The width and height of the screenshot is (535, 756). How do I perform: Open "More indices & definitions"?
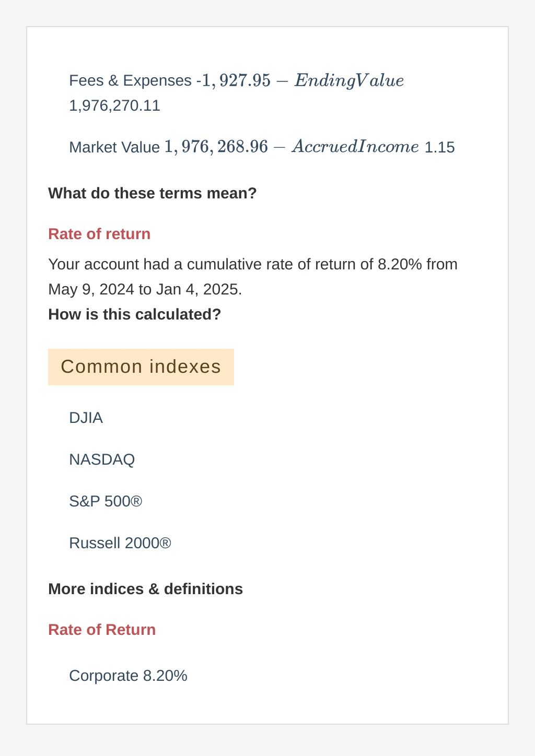(x=145, y=589)
